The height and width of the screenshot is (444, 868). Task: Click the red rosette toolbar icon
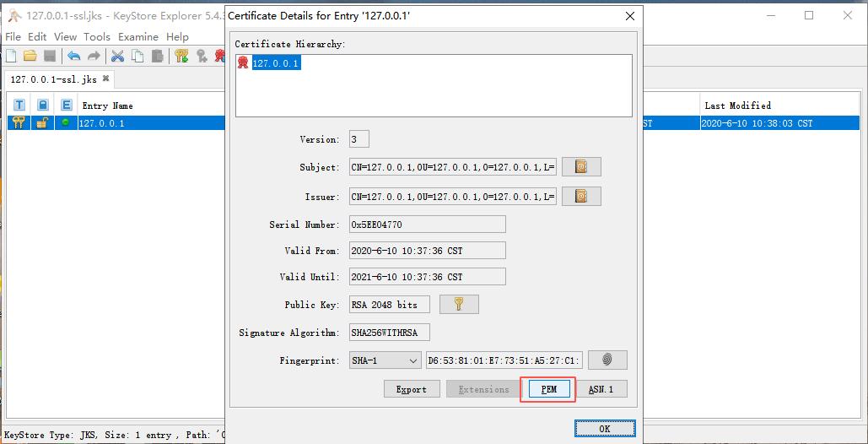click(220, 56)
